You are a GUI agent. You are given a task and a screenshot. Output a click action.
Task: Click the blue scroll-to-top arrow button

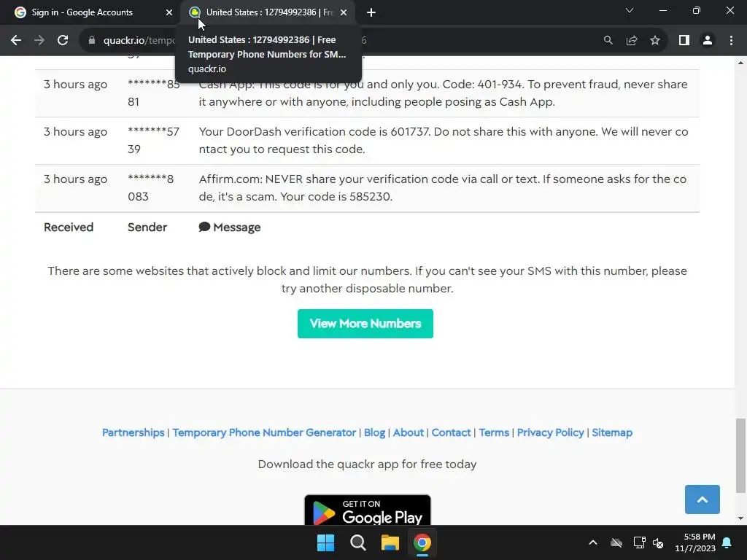tap(703, 499)
